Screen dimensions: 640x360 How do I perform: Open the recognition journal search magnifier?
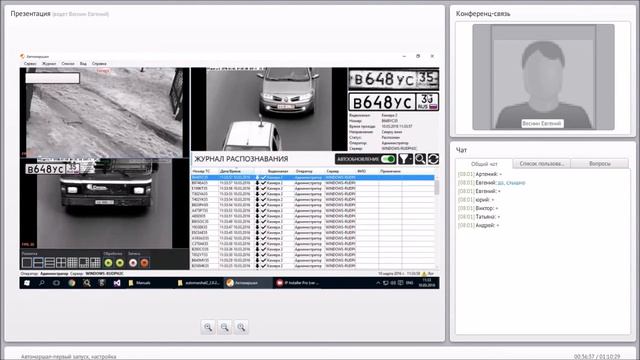pos(420,159)
